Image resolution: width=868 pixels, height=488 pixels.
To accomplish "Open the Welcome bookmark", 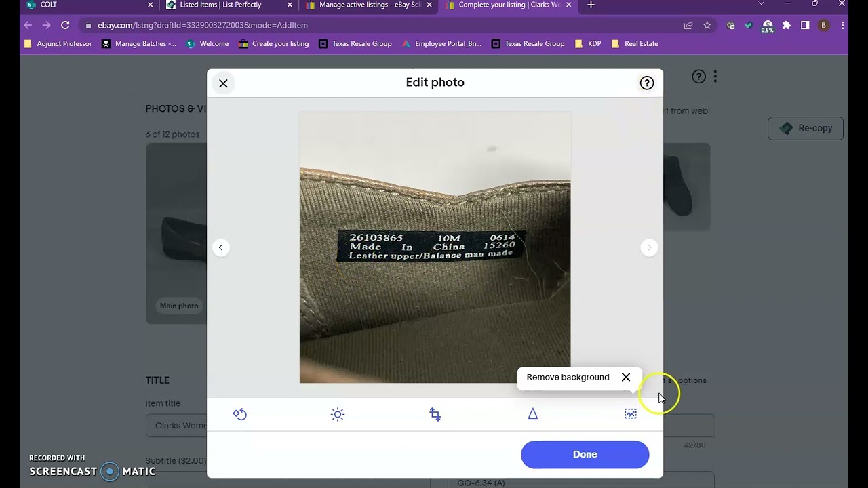I will coord(208,43).
